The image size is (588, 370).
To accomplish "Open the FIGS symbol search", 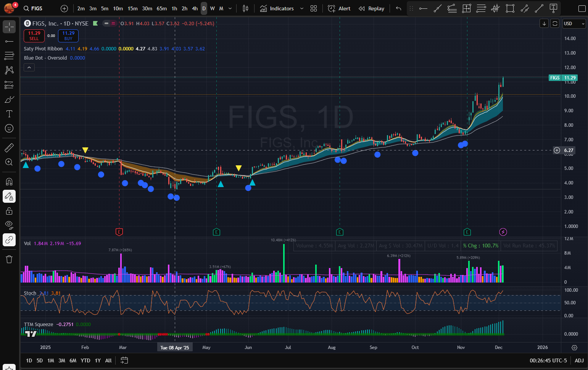I will [x=33, y=8].
